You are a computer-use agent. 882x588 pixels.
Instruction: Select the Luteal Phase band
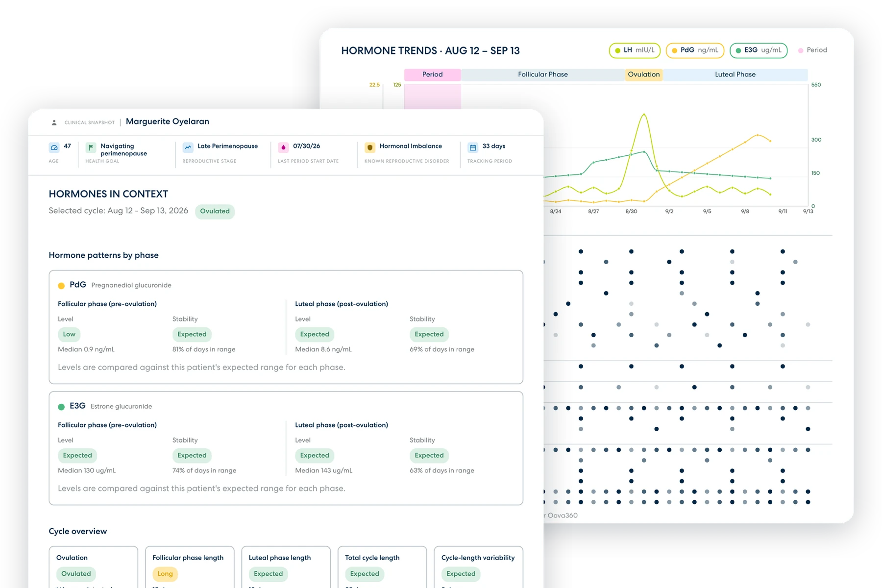tap(735, 74)
